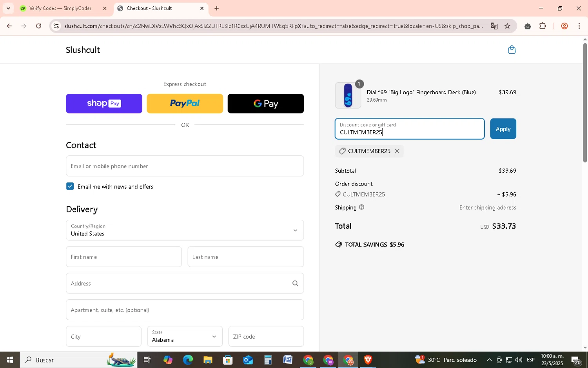Viewport: 588px width, 368px height.
Task: Focus the discount code or gift card field
Action: [410, 129]
